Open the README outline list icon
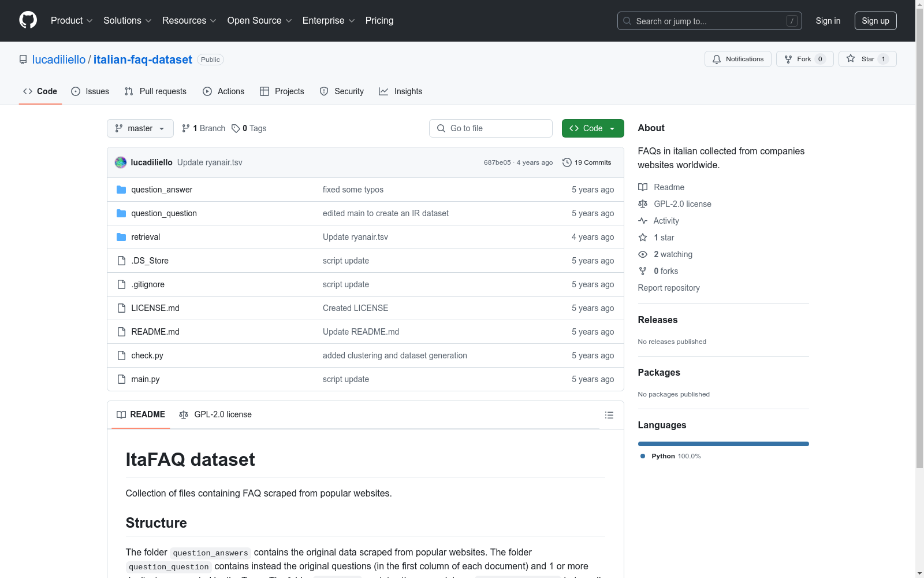The width and height of the screenshot is (924, 578). pos(609,415)
